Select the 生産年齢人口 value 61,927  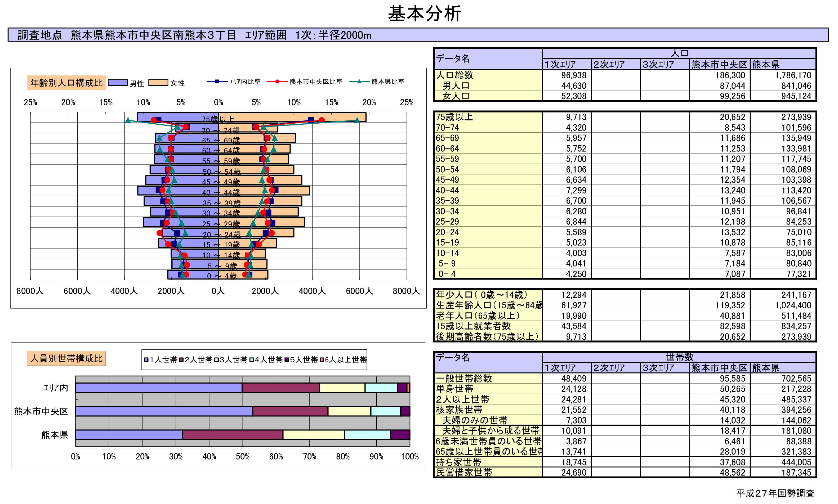pyautogui.click(x=567, y=305)
